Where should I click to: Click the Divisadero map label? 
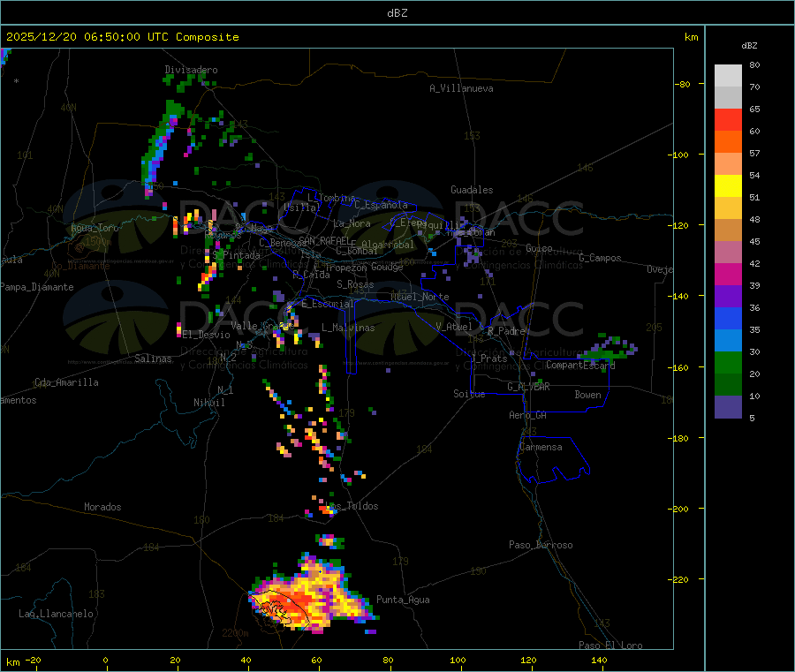[x=191, y=70]
